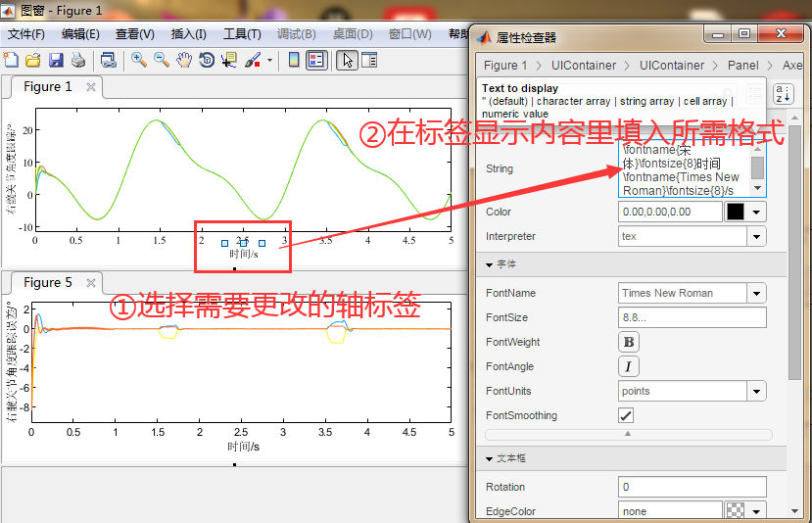Click the black Color swatch
This screenshot has width=812, height=523.
click(735, 212)
